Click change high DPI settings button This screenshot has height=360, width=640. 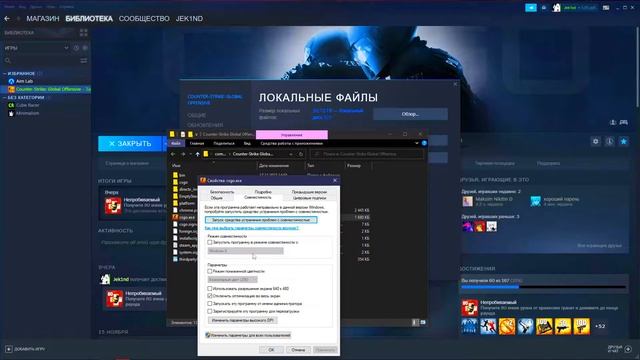click(x=242, y=320)
